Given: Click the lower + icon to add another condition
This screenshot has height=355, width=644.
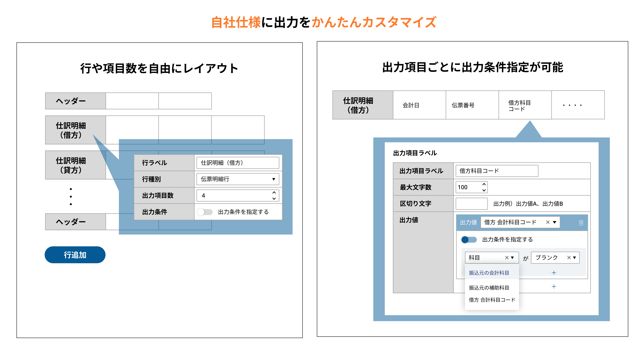Looking at the screenshot, I should click(x=554, y=287).
